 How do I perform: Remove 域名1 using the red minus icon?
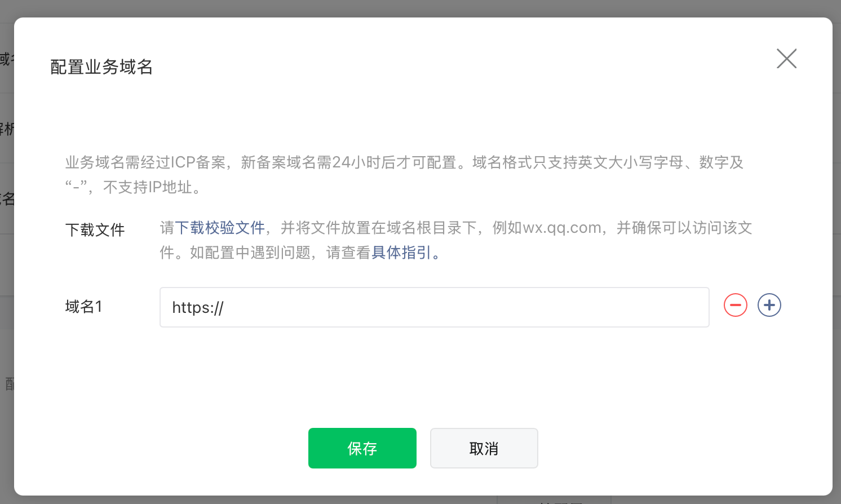[735, 306]
